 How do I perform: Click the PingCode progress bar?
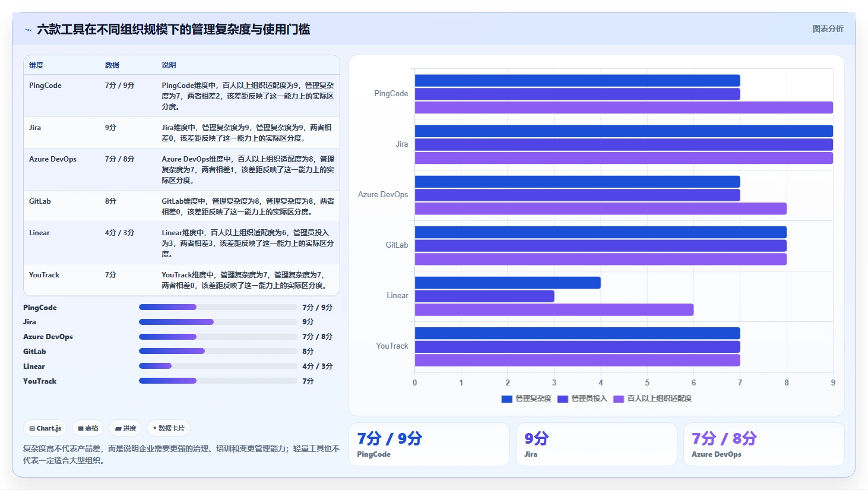218,307
